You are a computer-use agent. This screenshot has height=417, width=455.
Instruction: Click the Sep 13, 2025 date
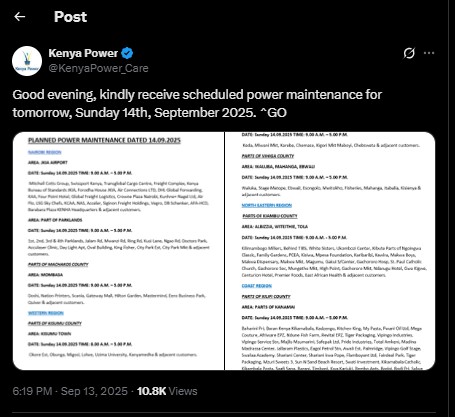94,391
